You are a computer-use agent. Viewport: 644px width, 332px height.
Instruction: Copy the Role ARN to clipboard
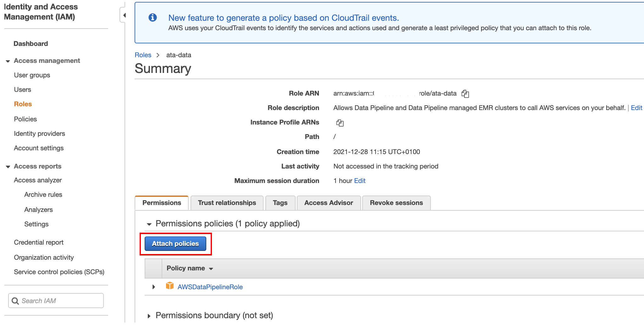coord(465,94)
